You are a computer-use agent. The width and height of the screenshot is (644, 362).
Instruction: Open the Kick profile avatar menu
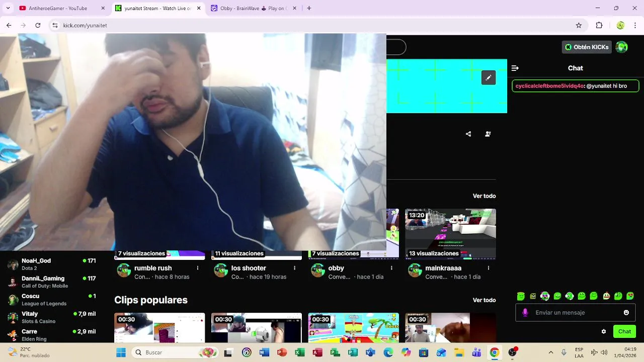622,47
